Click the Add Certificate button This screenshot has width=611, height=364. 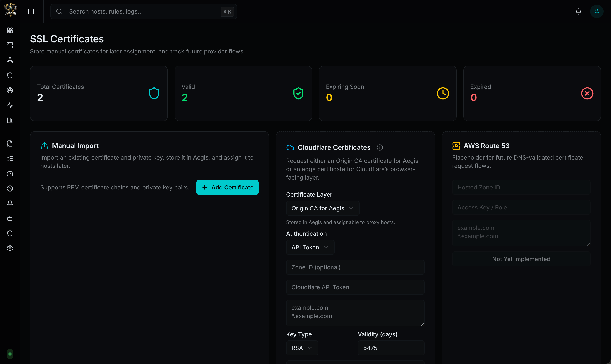(227, 187)
